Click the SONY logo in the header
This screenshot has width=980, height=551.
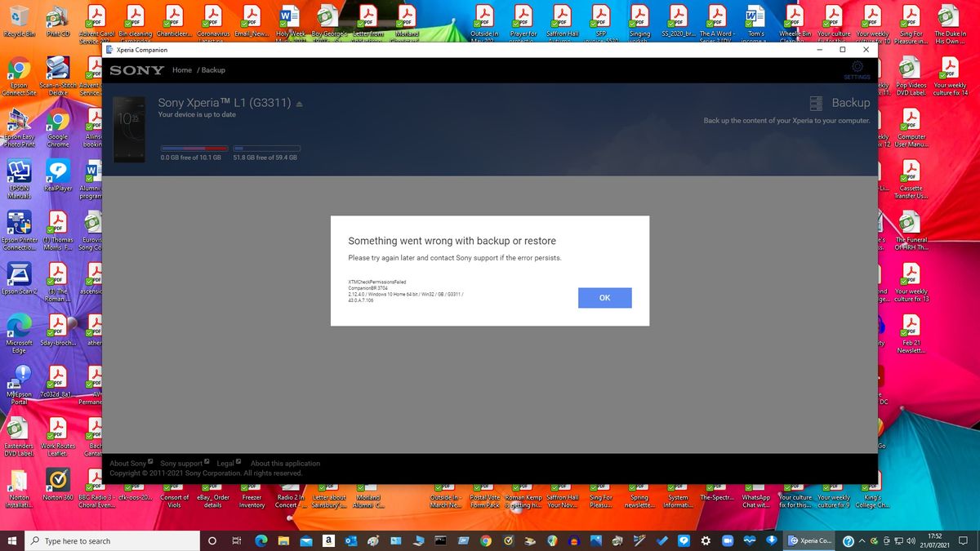tap(136, 70)
